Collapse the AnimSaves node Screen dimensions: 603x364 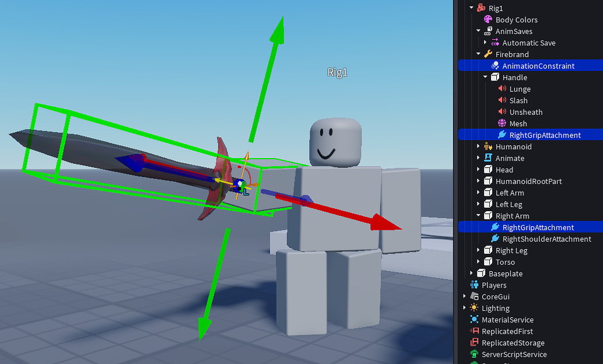point(478,31)
